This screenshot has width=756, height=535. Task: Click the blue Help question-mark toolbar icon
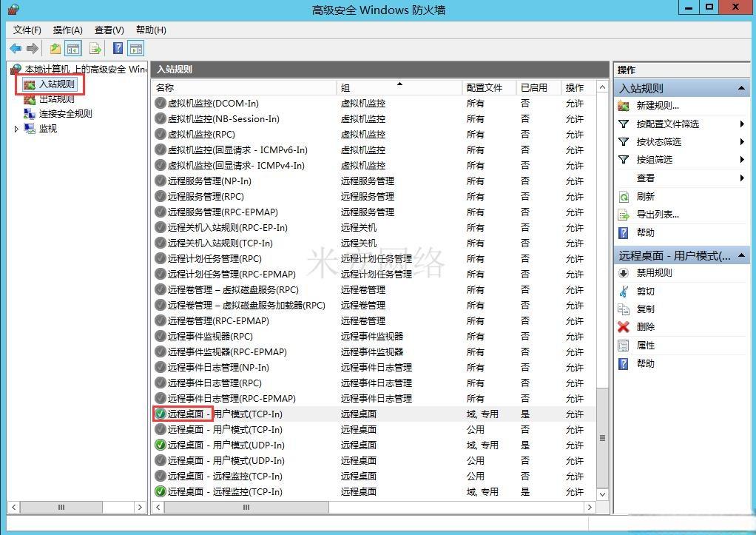118,48
